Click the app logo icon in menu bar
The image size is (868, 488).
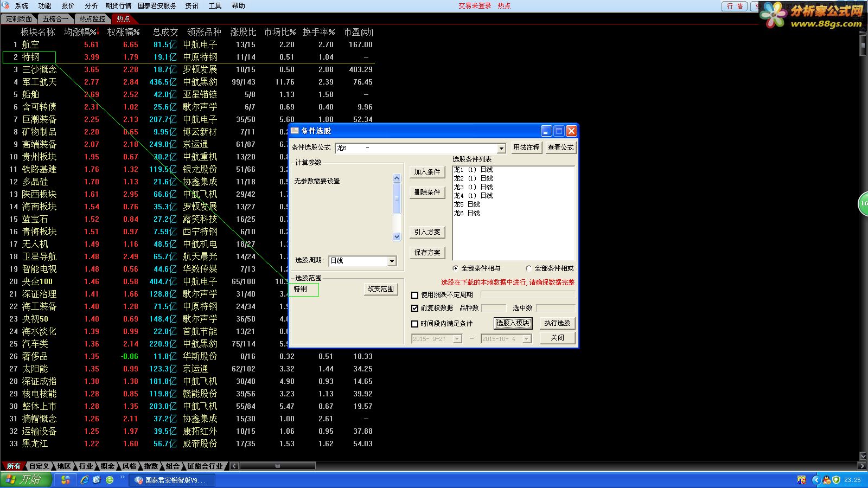click(6, 5)
